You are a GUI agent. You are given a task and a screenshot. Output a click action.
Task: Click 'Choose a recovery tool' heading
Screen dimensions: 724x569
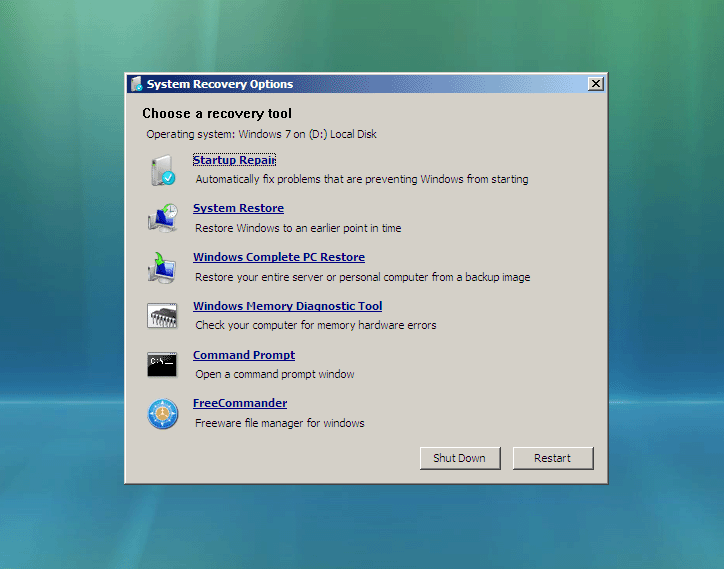(217, 114)
